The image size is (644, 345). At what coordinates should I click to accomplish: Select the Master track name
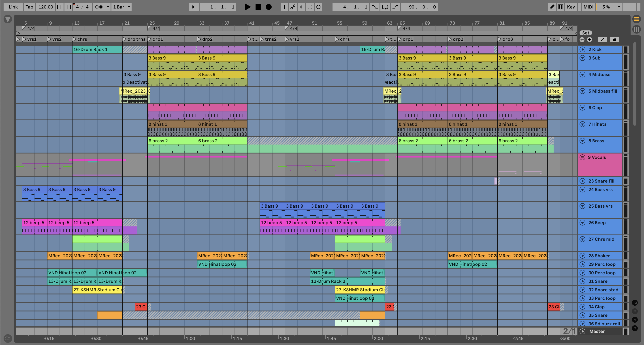click(x=597, y=331)
